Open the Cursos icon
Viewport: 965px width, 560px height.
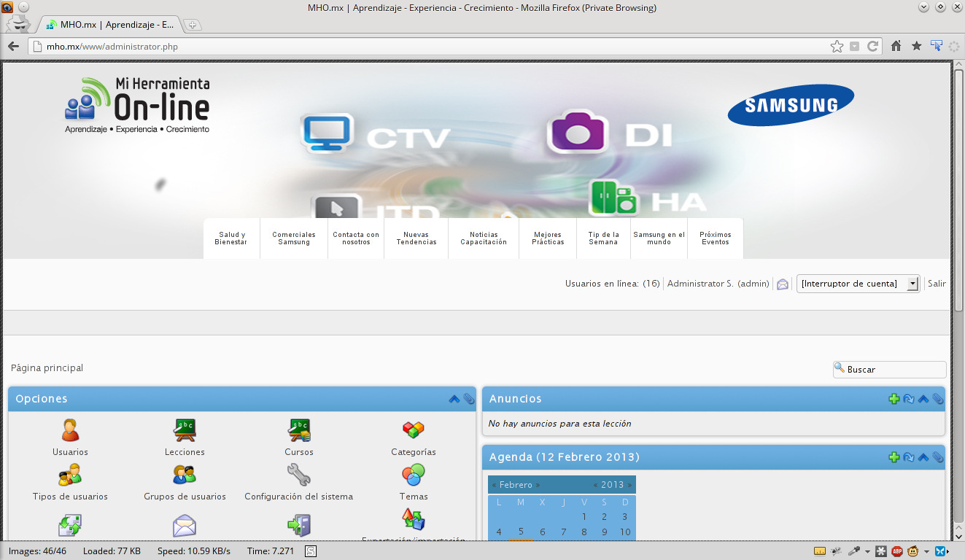pos(299,430)
